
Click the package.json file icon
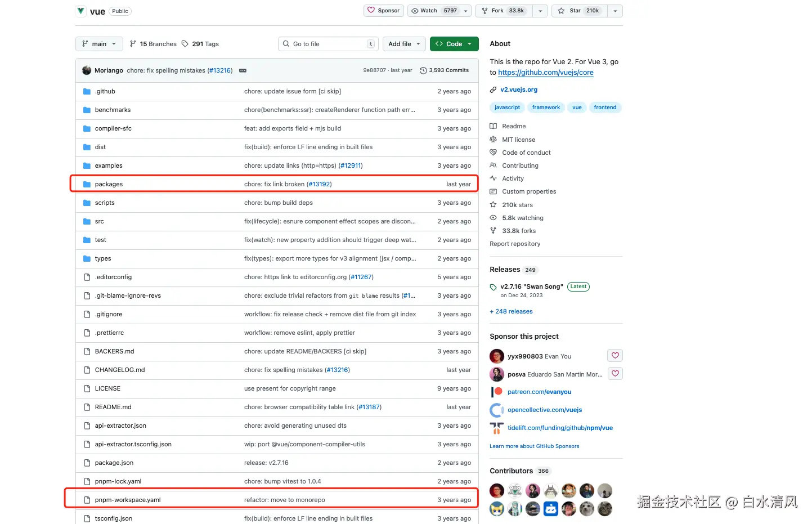coord(87,463)
